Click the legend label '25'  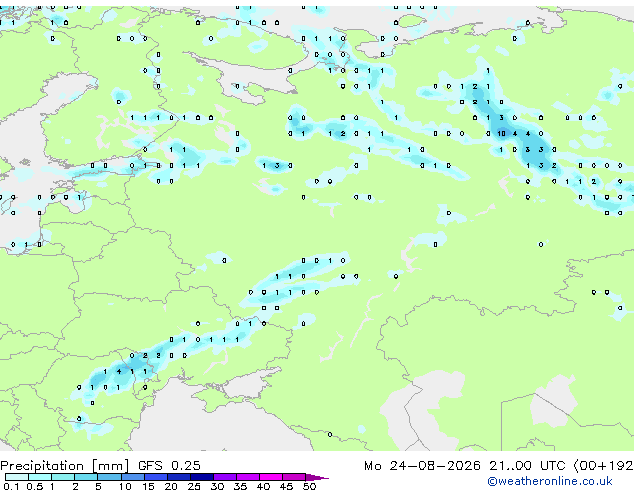click(194, 486)
